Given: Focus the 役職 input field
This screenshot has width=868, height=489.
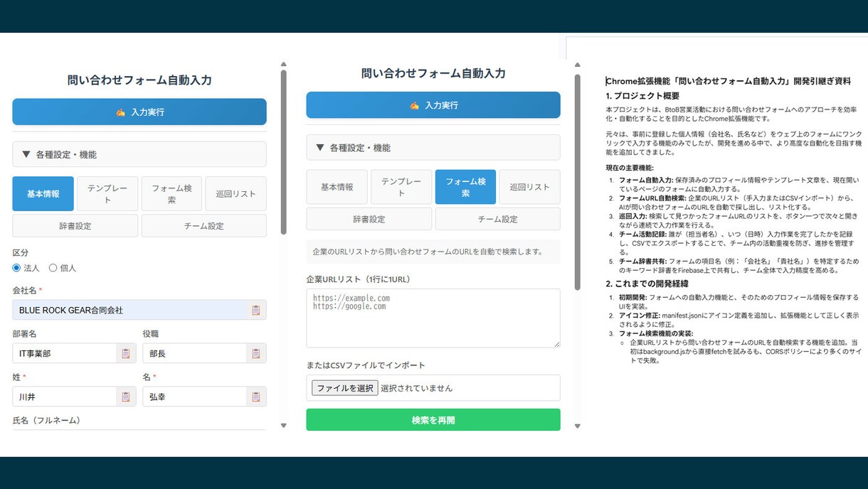Looking at the screenshot, I should [194, 353].
